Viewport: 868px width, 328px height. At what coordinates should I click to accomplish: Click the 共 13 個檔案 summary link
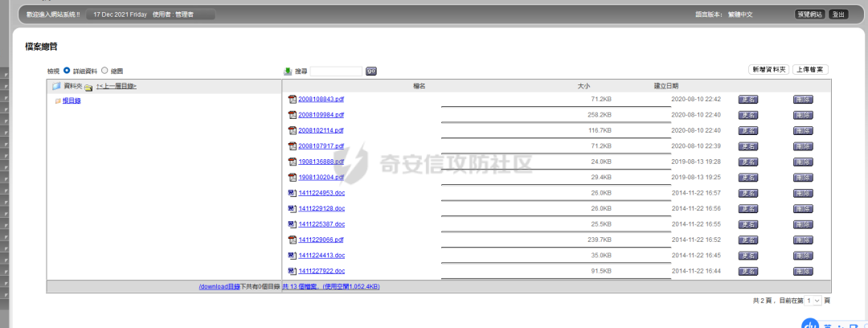click(x=331, y=286)
